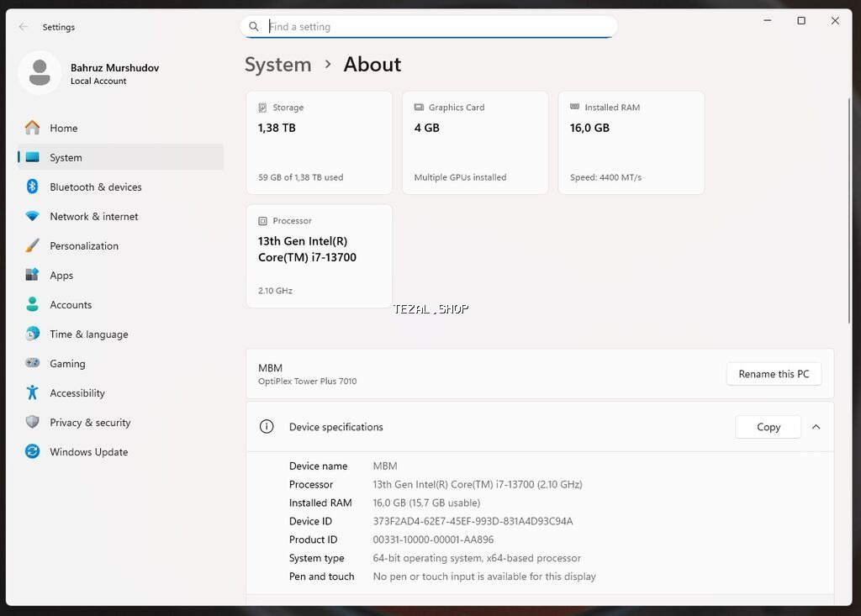The height and width of the screenshot is (616, 861).
Task: Click the Gaming controller icon
Action: [32, 363]
